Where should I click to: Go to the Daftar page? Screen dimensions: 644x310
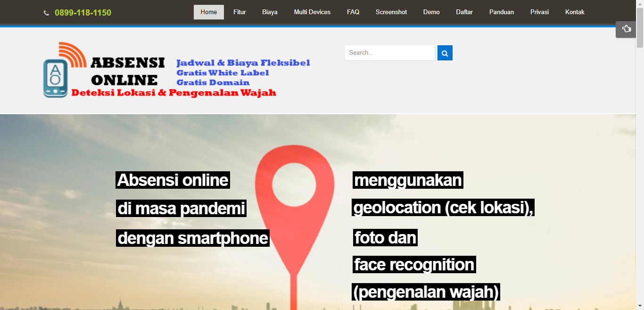point(464,12)
